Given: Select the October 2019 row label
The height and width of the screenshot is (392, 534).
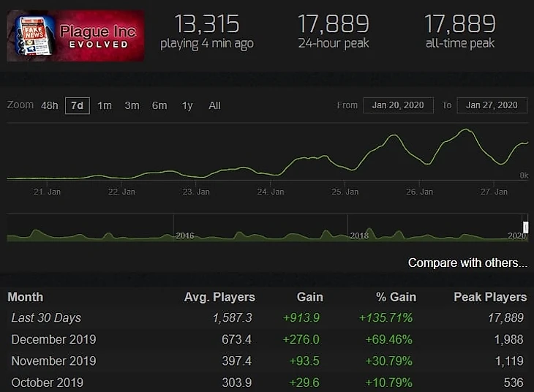Looking at the screenshot, I should [x=48, y=382].
